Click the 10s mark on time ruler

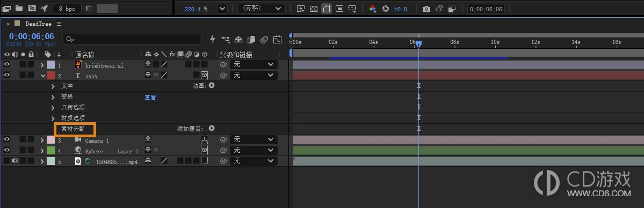point(495,42)
